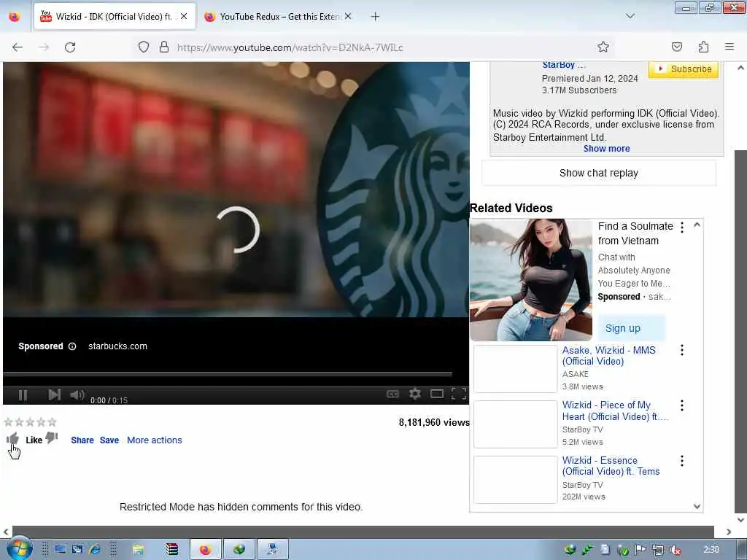Open options menu for Piece of My Heart
747x560 pixels.
tap(682, 405)
